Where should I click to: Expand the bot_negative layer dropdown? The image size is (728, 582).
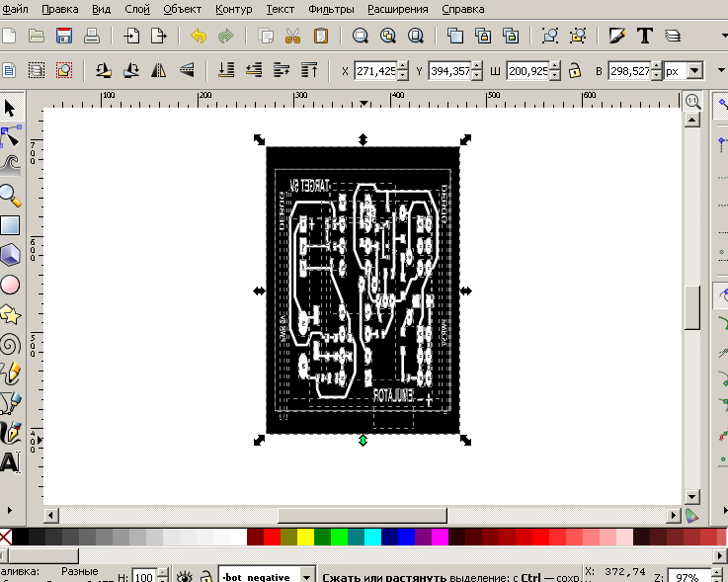[305, 576]
